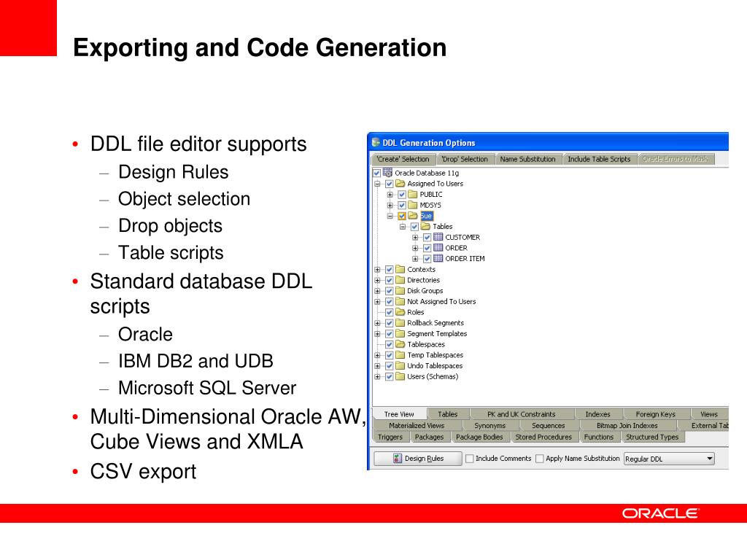Expand the MDSYS node
The image size is (747, 560).
(390, 205)
